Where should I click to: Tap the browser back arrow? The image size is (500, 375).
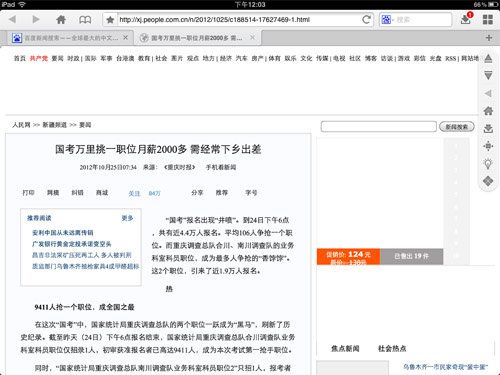point(12,19)
